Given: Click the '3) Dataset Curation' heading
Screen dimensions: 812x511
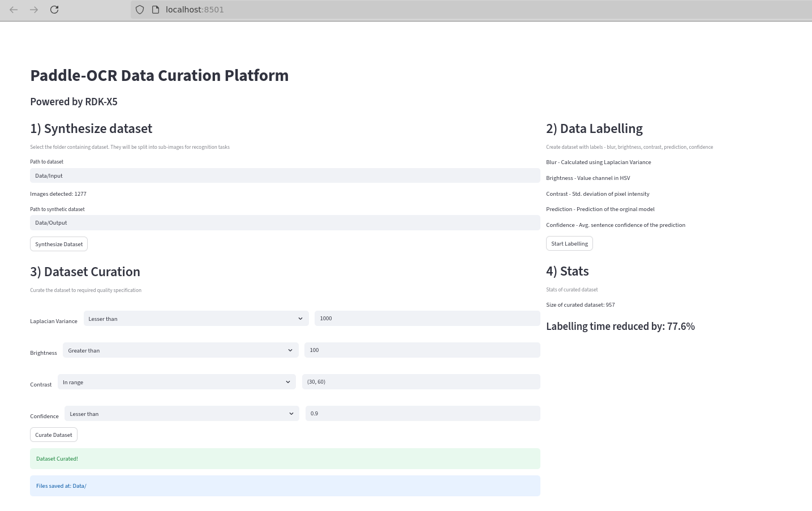Looking at the screenshot, I should 85,272.
